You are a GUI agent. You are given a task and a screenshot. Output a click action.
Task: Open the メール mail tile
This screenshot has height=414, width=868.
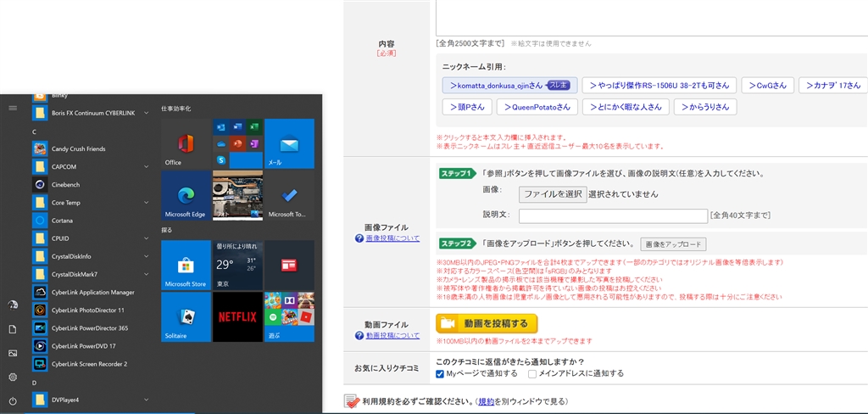[290, 144]
